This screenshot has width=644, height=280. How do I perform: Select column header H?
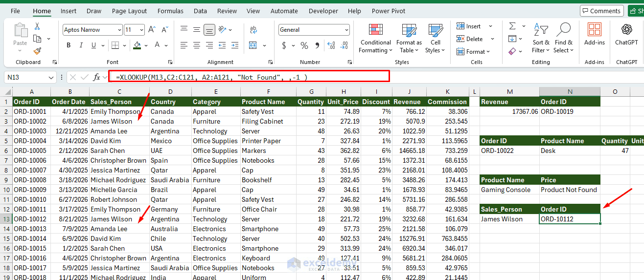click(x=344, y=92)
